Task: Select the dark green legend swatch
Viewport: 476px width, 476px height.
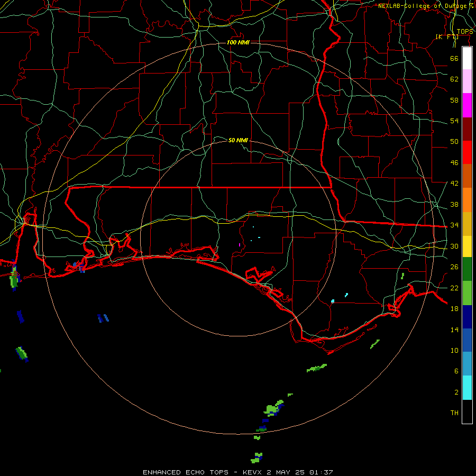Action: [x=467, y=269]
